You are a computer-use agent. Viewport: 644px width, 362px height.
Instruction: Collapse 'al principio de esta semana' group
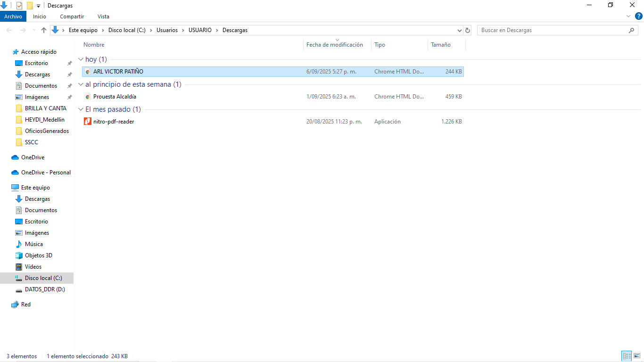[x=81, y=84]
